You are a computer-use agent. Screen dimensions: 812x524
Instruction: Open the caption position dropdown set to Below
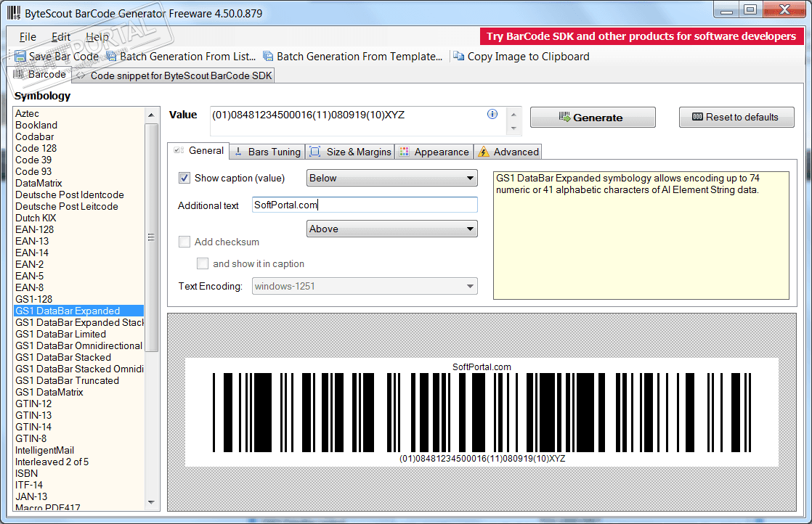[392, 178]
